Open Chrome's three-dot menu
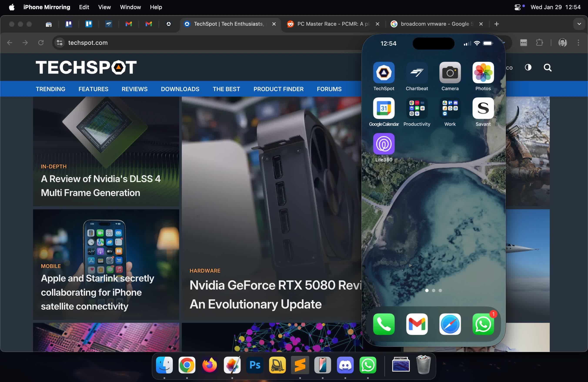The width and height of the screenshot is (588, 382). coord(578,43)
